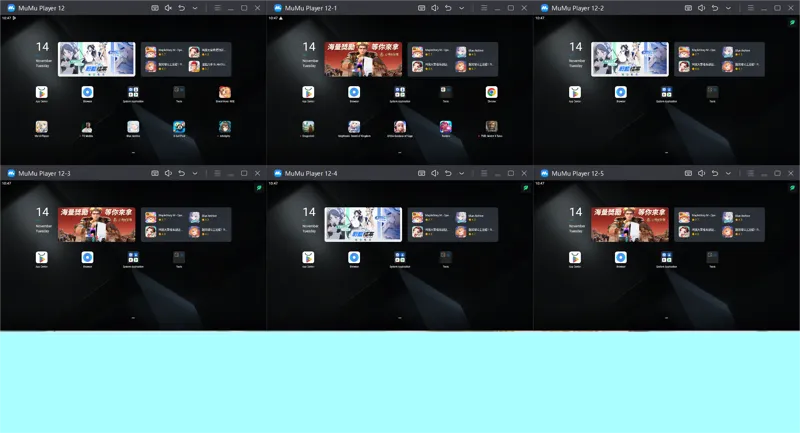Expand toolbar chevron in MuMu Player 12-4
Screen dimensions: 800x433
[462, 173]
